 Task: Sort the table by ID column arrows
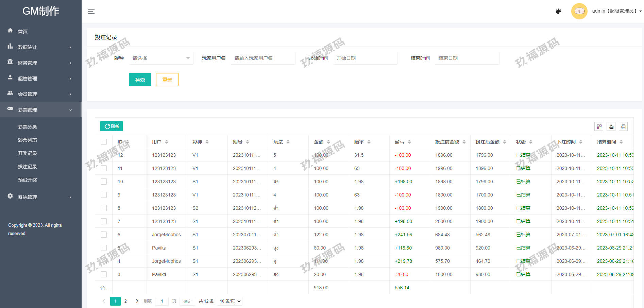point(128,142)
